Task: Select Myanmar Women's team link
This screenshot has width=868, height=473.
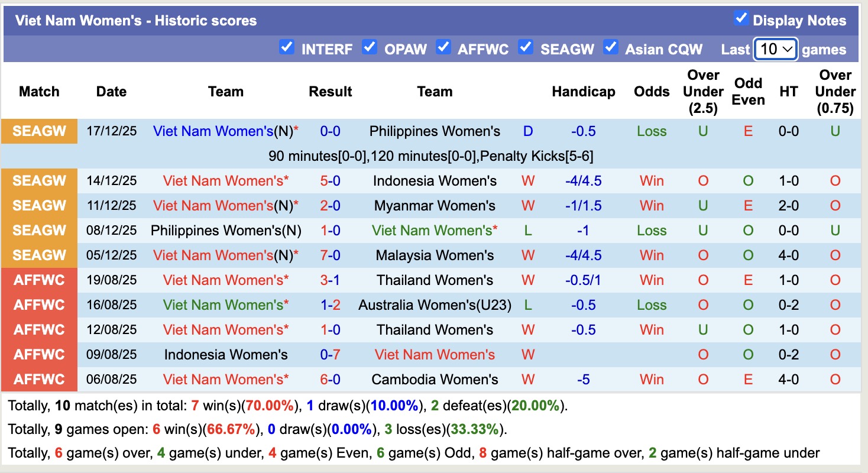Action: (435, 206)
